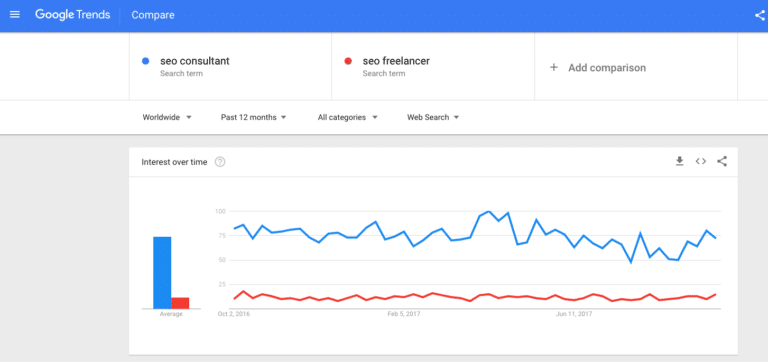Edit the seo consultant search term
Viewport: 768px width, 362px height.
point(194,61)
